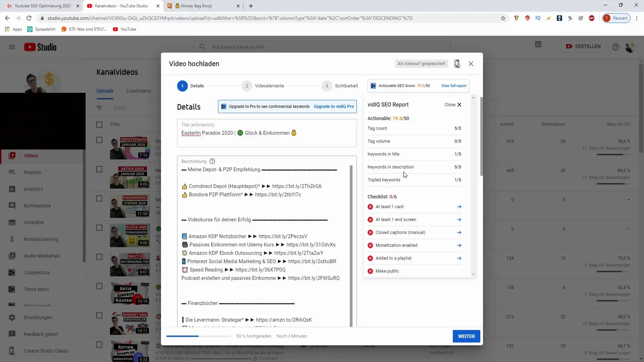Close the vidIQ SEO Report panel
This screenshot has height=362, width=644.
point(453,105)
